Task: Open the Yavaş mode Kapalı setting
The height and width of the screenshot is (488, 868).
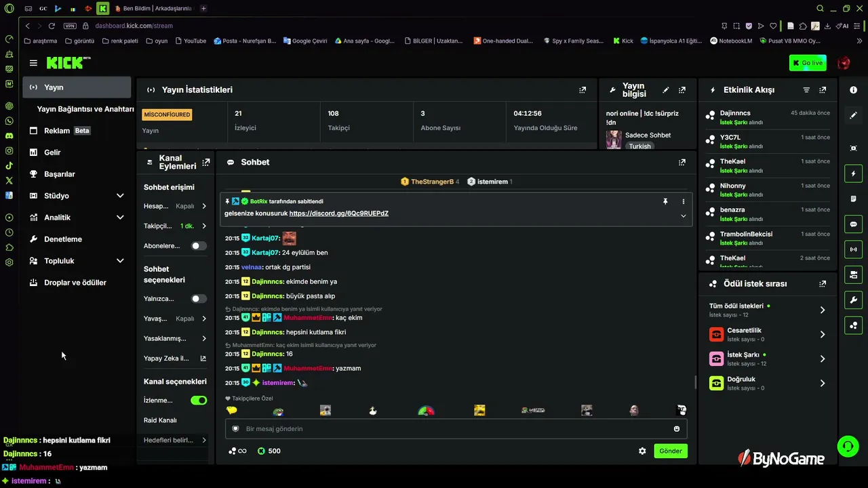Action: pos(175,319)
